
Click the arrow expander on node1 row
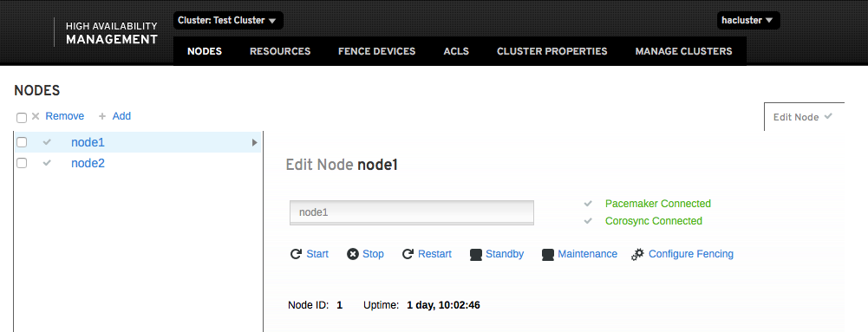(255, 143)
